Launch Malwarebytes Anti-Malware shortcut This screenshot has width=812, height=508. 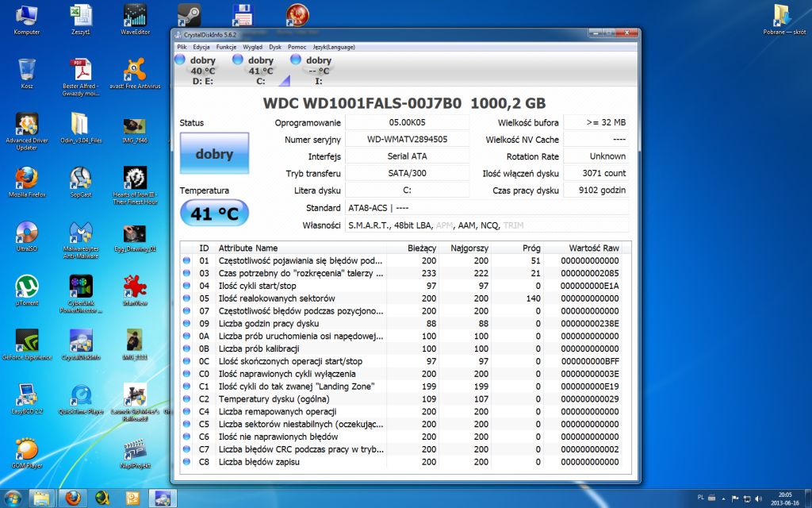pos(81,240)
